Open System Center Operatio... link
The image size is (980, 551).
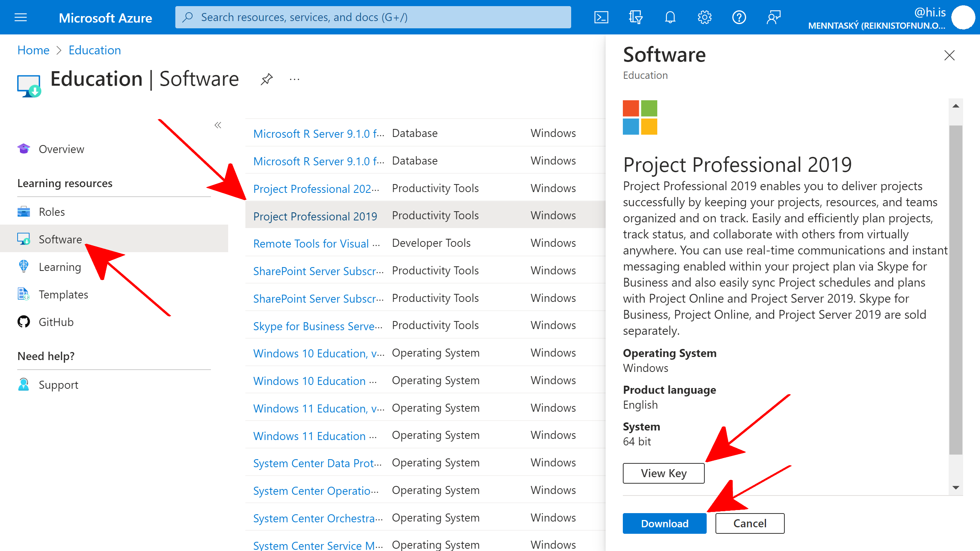316,491
